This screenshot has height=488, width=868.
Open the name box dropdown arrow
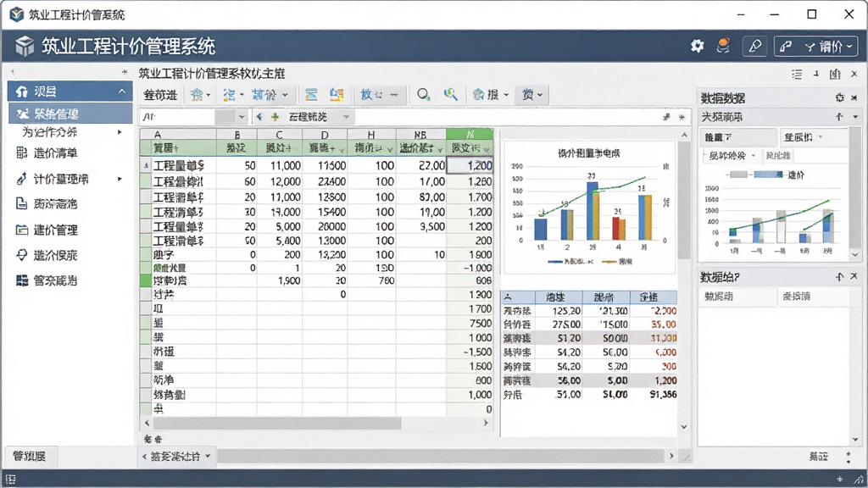[242, 117]
